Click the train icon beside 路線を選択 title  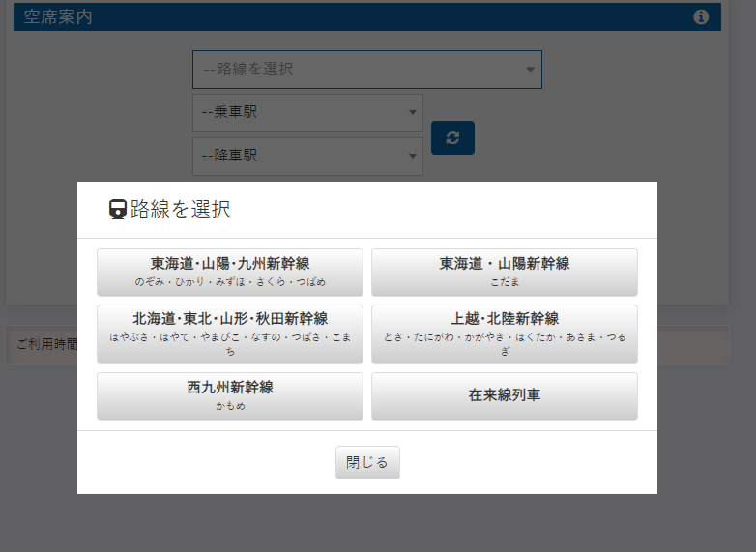pyautogui.click(x=118, y=210)
